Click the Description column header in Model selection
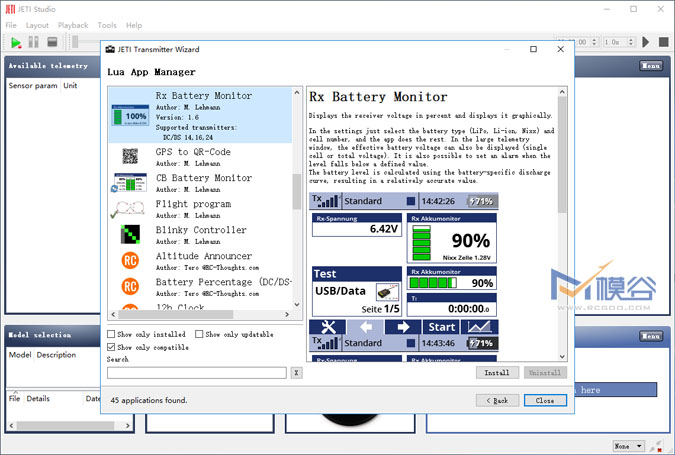 click(56, 355)
